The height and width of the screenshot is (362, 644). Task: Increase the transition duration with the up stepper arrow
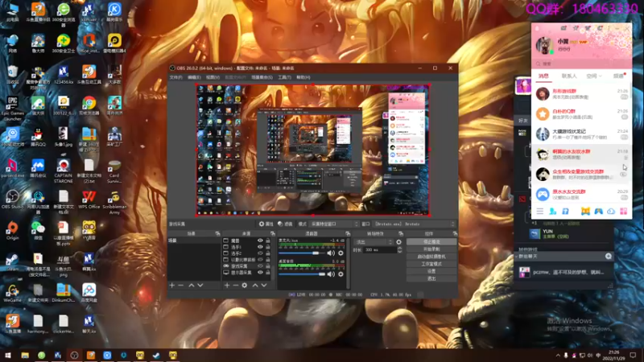pyautogui.click(x=399, y=249)
